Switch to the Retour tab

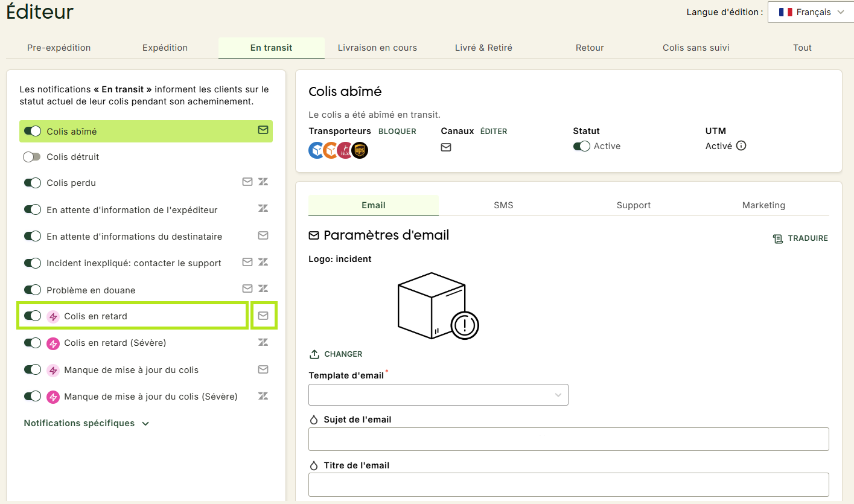[x=590, y=48]
